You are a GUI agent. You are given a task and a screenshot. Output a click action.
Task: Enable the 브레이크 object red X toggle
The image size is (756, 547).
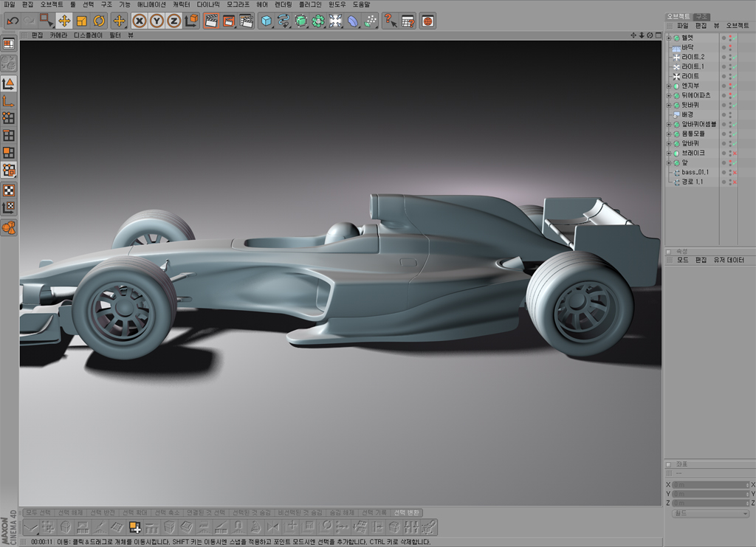pyautogui.click(x=735, y=153)
